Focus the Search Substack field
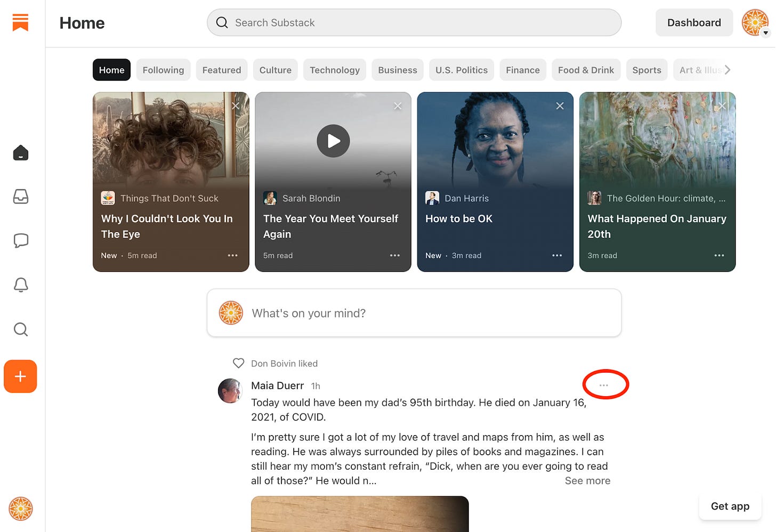 click(414, 22)
